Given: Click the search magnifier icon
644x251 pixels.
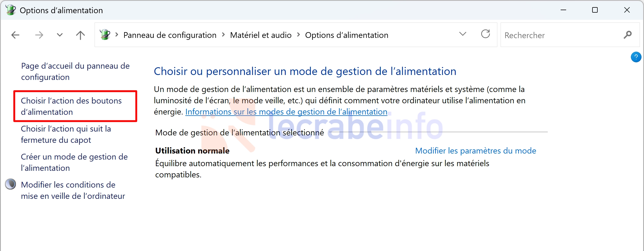Looking at the screenshot, I should 628,35.
